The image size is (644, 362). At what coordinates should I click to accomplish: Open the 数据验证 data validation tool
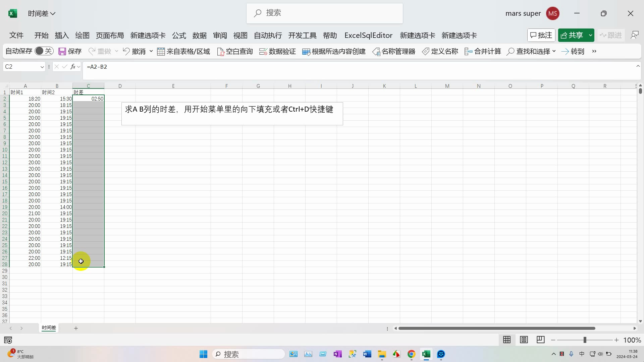pyautogui.click(x=277, y=51)
